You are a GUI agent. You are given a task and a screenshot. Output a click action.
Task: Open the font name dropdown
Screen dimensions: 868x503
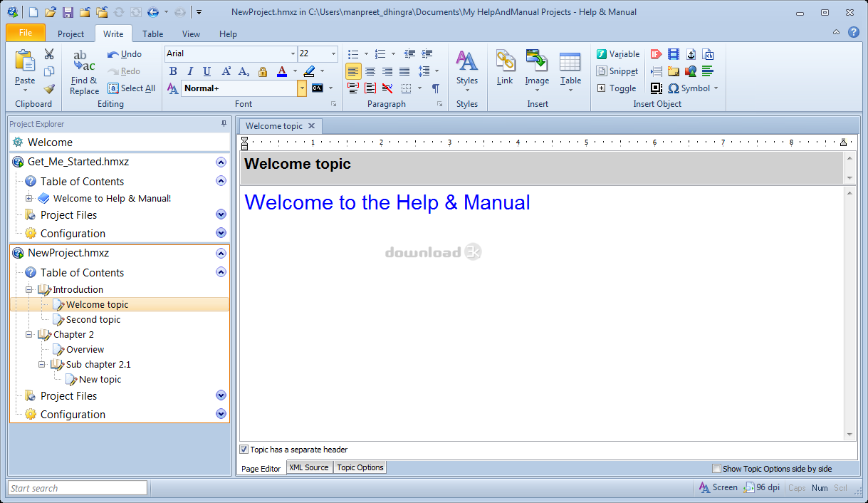coord(293,54)
